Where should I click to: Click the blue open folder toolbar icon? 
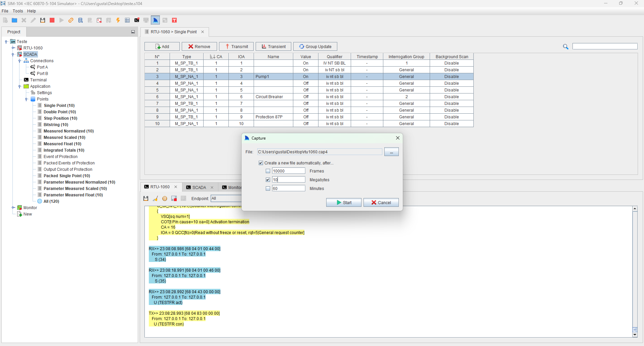pyautogui.click(x=14, y=20)
